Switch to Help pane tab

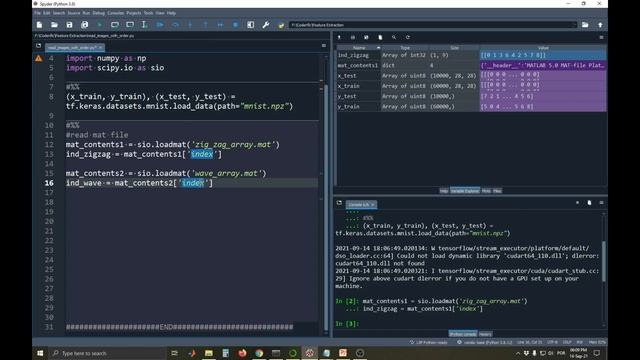tap(444, 191)
